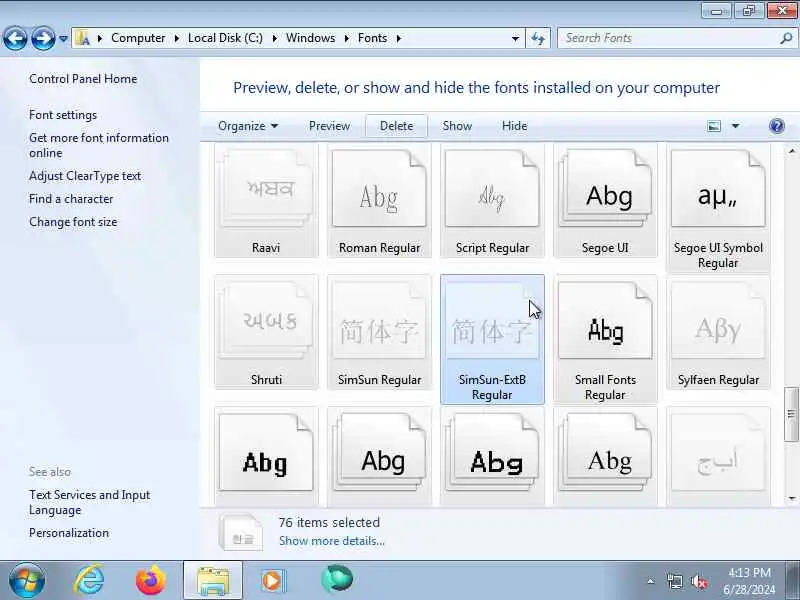Click the details pane font preview thumbnail
Screen dimensions: 800x600
pyautogui.click(x=241, y=532)
